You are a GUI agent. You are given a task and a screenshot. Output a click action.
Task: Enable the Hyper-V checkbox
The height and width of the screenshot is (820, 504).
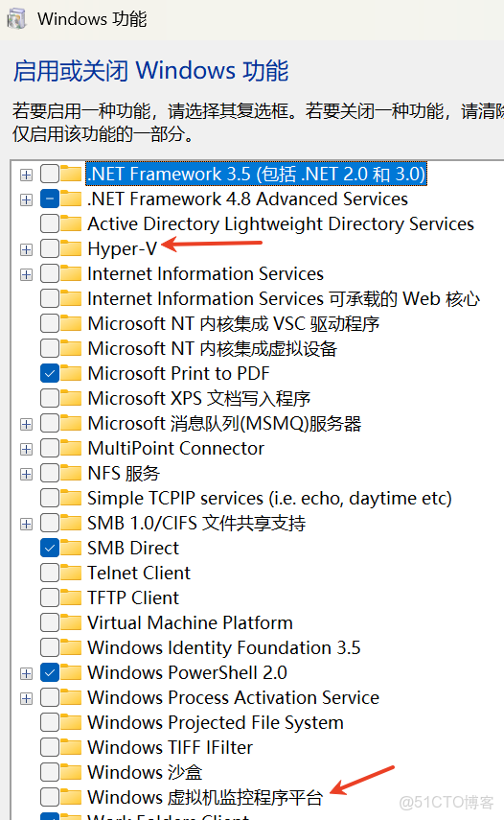tap(50, 248)
